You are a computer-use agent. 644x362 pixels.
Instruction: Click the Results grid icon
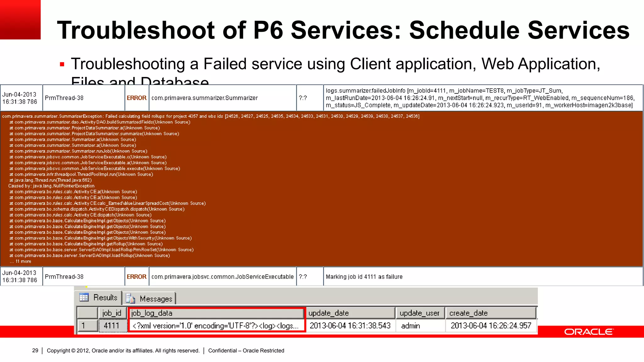[84, 297]
